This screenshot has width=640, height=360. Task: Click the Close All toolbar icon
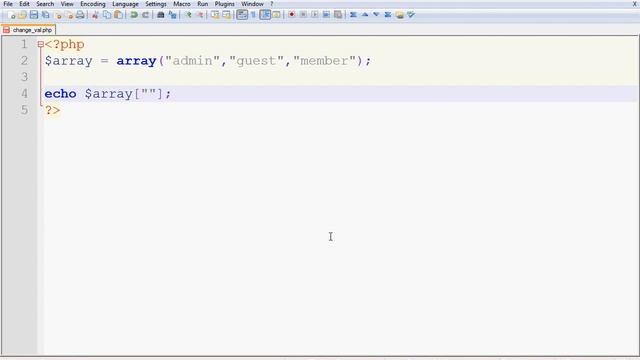69,15
